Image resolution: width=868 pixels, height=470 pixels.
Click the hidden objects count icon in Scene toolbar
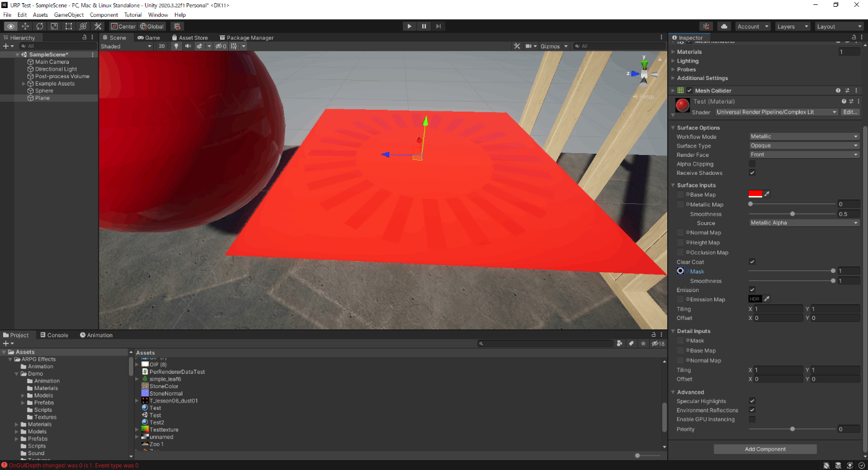click(x=221, y=47)
